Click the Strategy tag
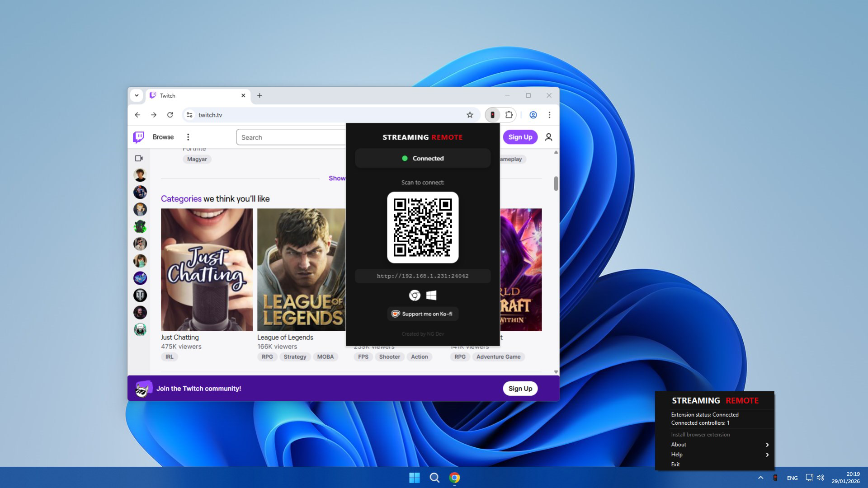 [295, 357]
